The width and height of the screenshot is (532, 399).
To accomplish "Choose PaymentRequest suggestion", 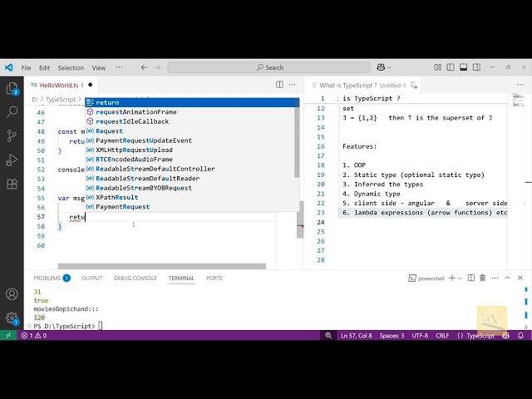I will click(190, 207).
